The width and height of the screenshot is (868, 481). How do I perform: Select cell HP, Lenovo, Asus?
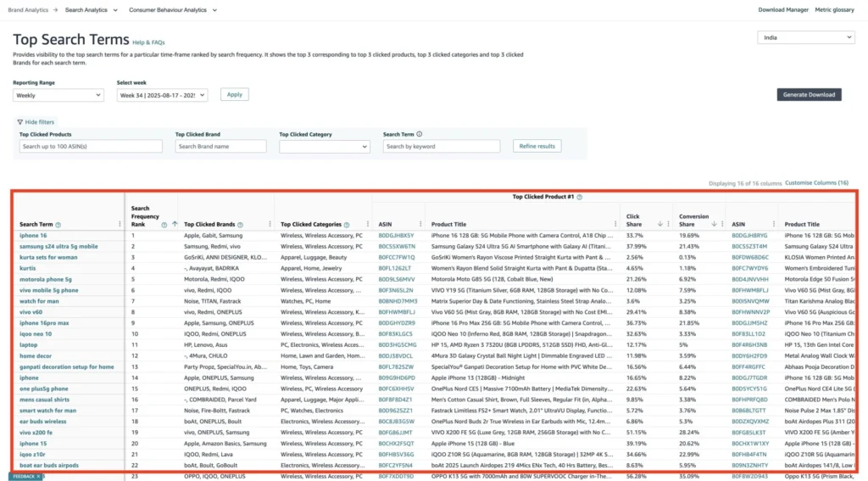(205, 345)
